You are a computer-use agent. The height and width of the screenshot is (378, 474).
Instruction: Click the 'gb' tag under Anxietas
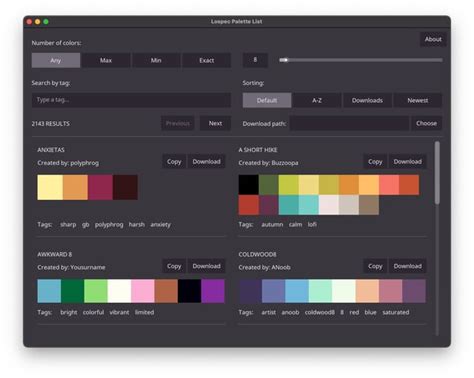(x=86, y=225)
